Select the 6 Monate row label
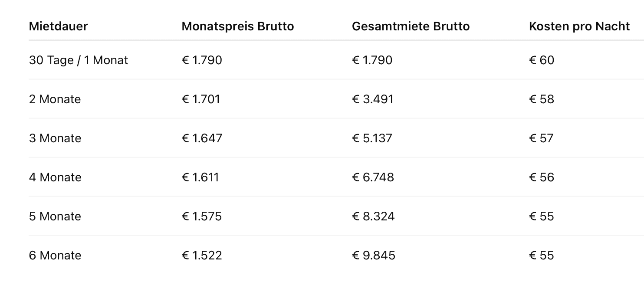Image resolution: width=644 pixels, height=282 pixels. coord(55,256)
